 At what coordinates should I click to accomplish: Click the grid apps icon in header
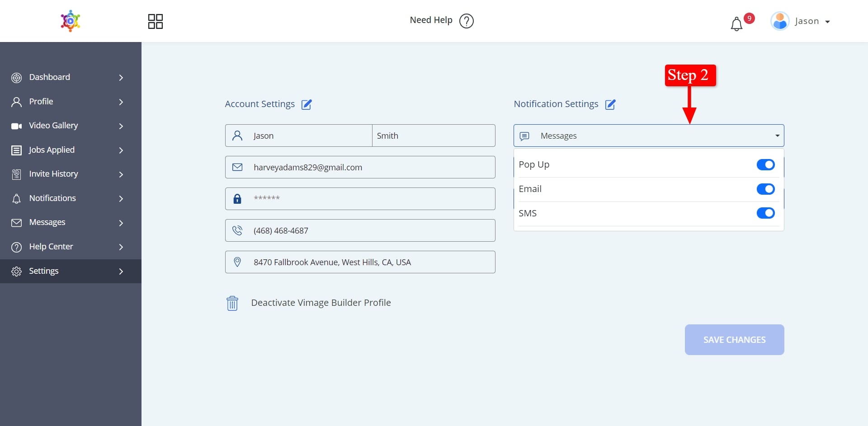[156, 21]
